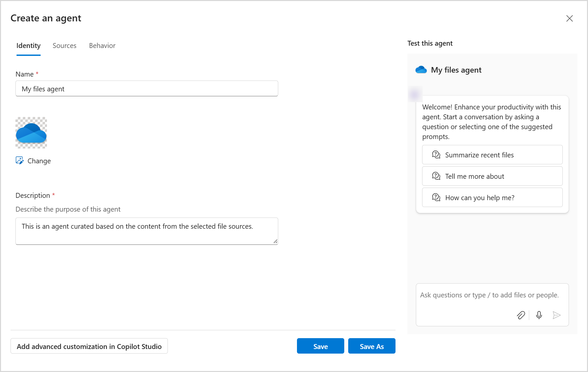Click the attach file paperclip icon
The width and height of the screenshot is (588, 372).
(521, 315)
